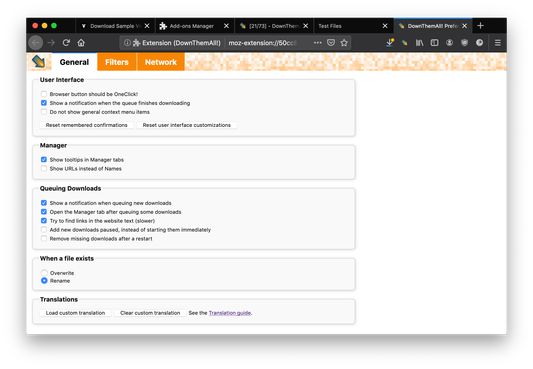The height and width of the screenshot is (369, 533).
Task: Click Clear custom translation button
Action: 150,313
